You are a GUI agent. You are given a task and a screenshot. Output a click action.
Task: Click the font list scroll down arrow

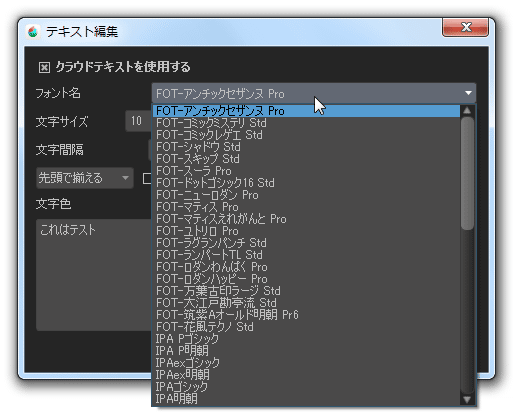[x=467, y=399]
